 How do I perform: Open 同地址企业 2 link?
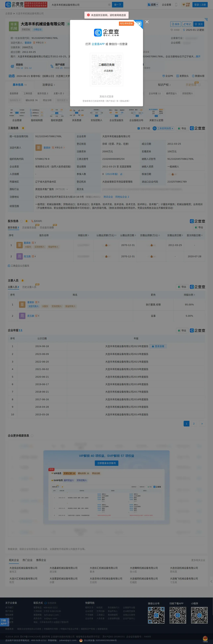(122, 197)
